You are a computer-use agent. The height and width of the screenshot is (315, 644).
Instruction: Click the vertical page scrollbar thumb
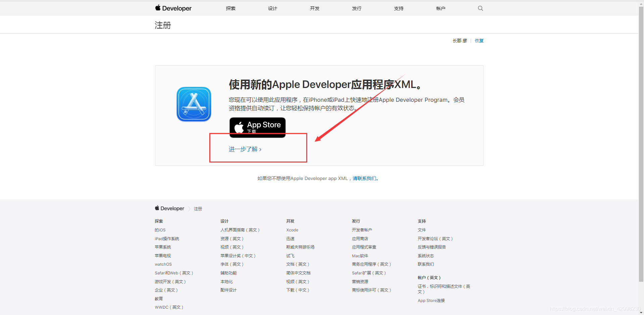pos(641,144)
